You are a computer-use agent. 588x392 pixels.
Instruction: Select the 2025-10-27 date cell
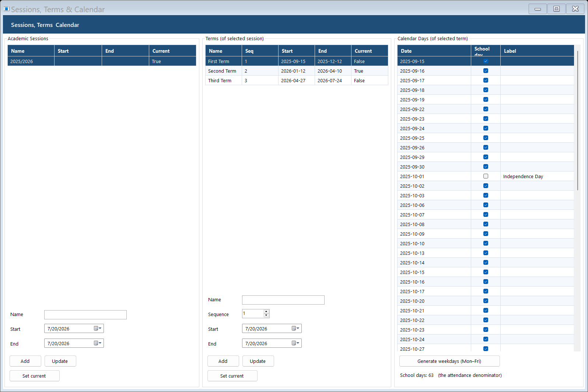pos(434,348)
